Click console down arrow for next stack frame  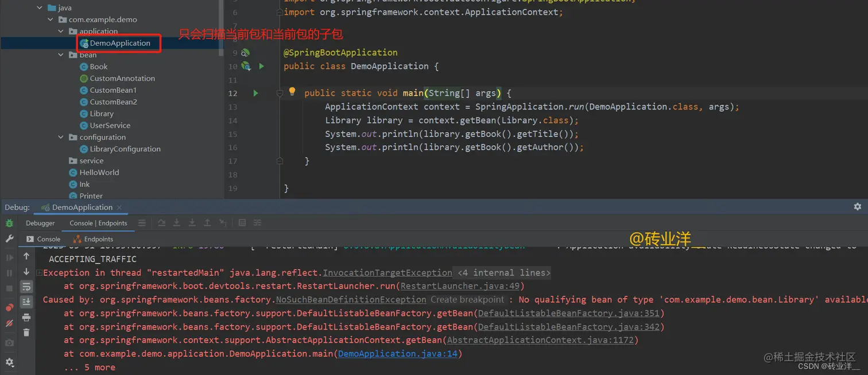(26, 272)
